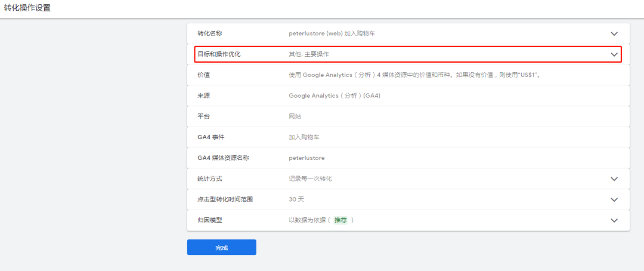644x271 pixels.
Task: Click the GA4 媒体资源名称 label
Action: (223, 158)
